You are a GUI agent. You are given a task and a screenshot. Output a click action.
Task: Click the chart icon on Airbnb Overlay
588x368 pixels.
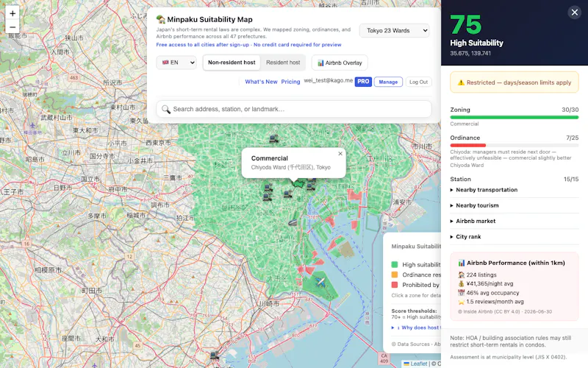320,63
